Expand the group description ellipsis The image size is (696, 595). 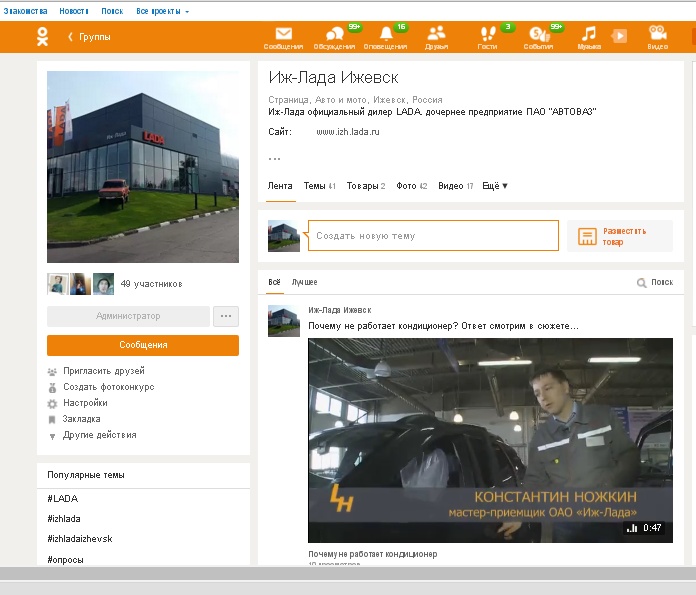[x=274, y=159]
